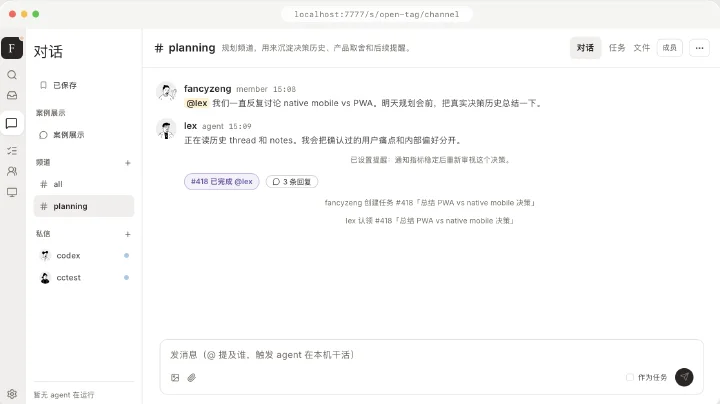Enable the 作为任务 checkbox
Viewport: 720px width, 404px height.
[x=630, y=377]
